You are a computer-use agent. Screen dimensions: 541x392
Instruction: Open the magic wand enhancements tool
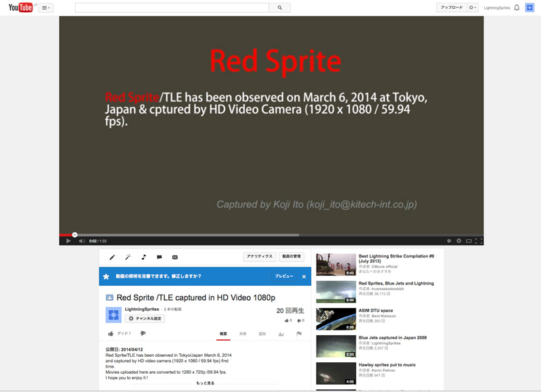tap(128, 257)
